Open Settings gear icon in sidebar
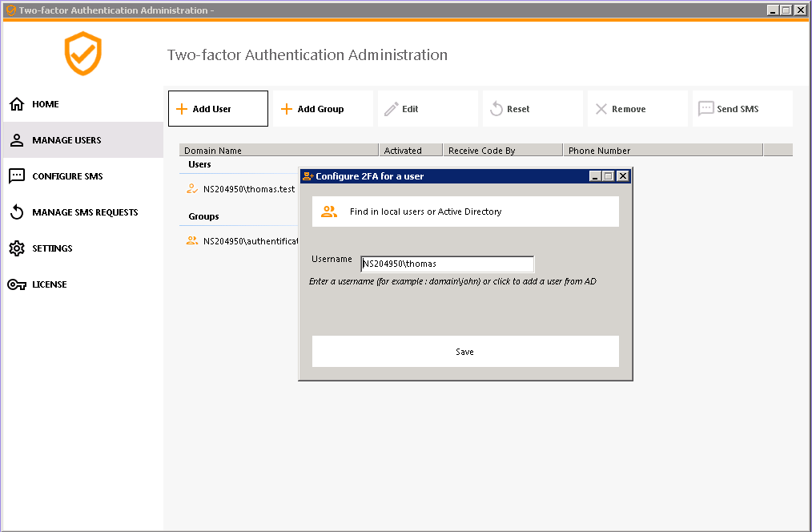The width and height of the screenshot is (812, 532). [17, 248]
